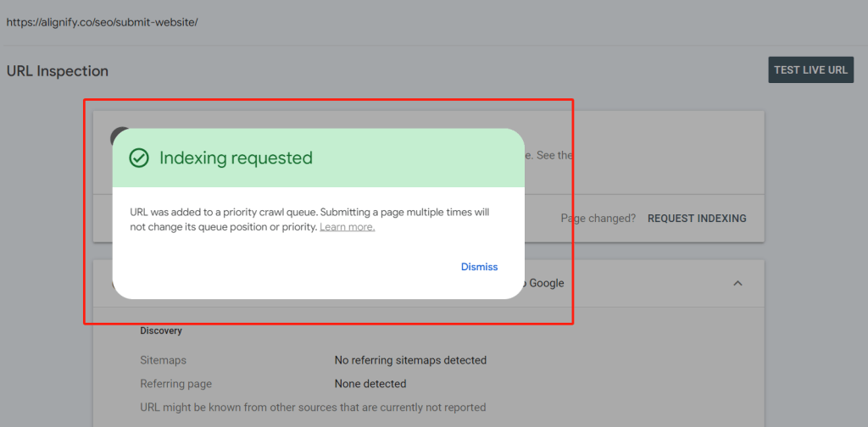Screen dimensions: 868x427
Task: Click 'URL might be known from other sources' note
Action: [x=314, y=408]
